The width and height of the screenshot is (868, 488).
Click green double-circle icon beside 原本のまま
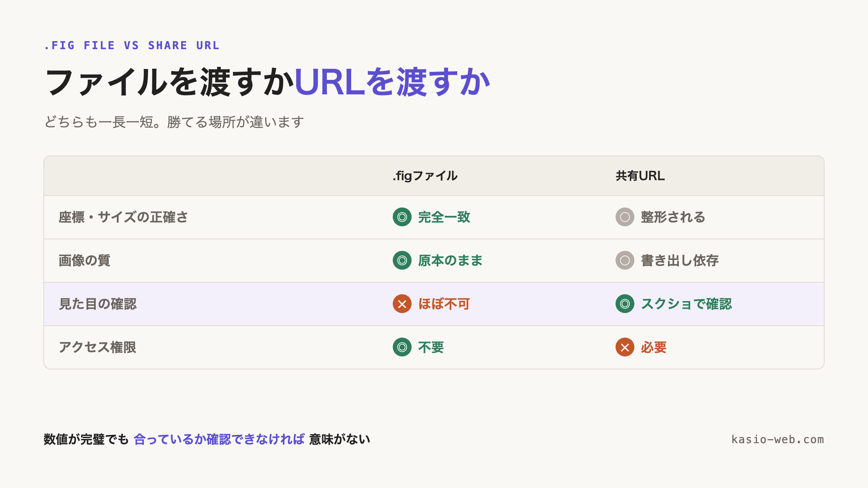(x=402, y=260)
